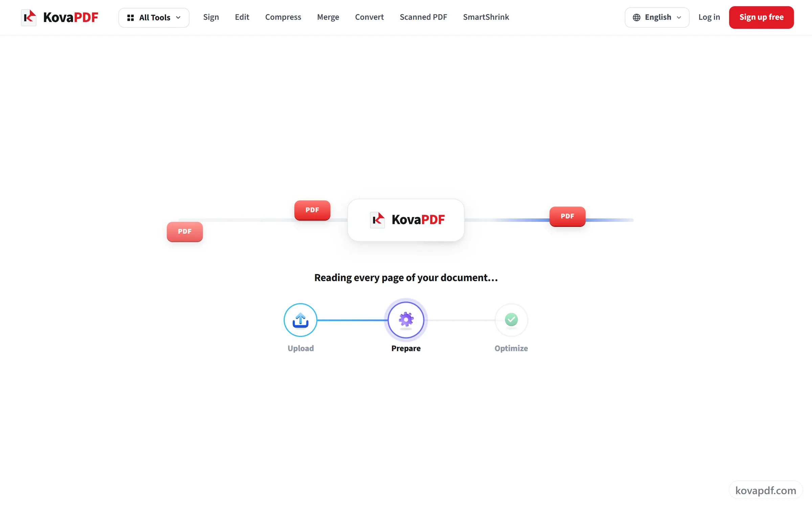
Task: Navigate to SmartShrink
Action: tap(486, 17)
